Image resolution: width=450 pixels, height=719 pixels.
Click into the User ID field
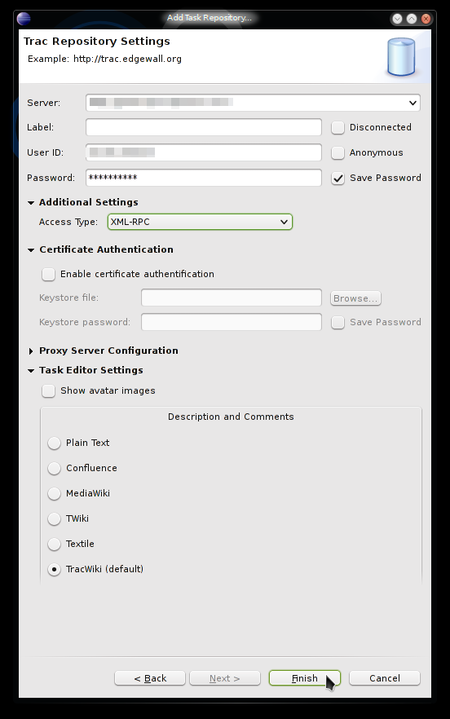203,152
